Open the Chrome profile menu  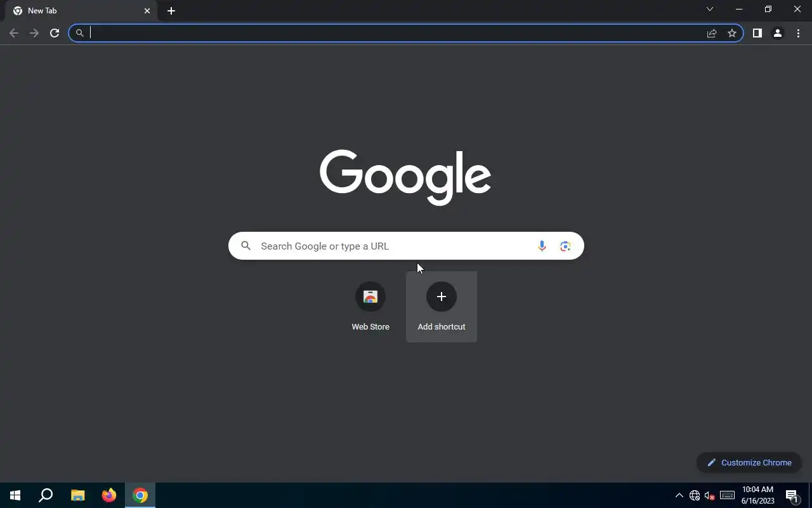[778, 33]
